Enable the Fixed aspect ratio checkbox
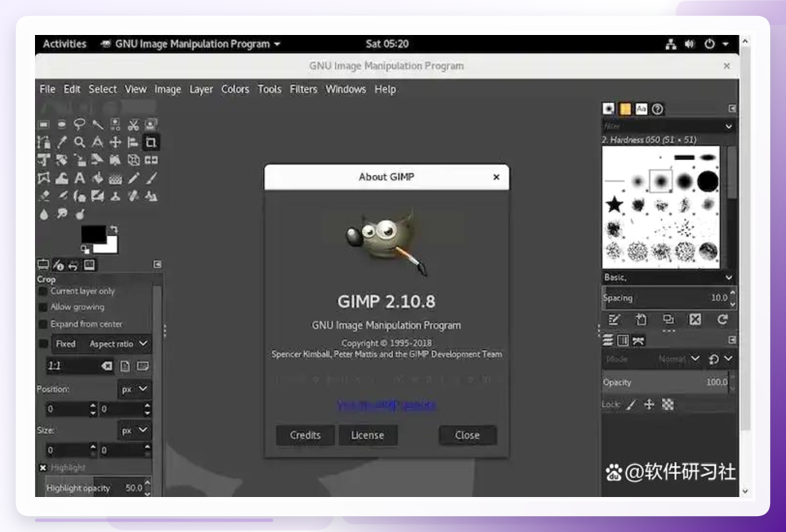Viewport: 786px width, 532px height. click(44, 344)
